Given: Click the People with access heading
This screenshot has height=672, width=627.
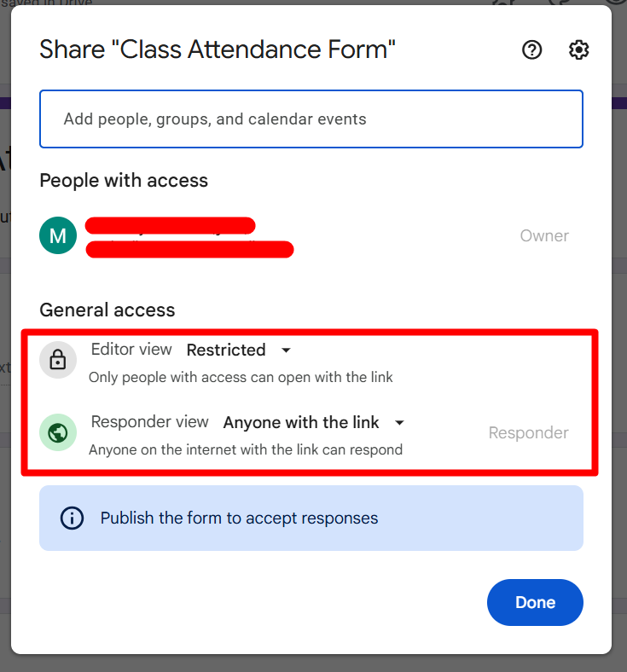Looking at the screenshot, I should point(124,180).
